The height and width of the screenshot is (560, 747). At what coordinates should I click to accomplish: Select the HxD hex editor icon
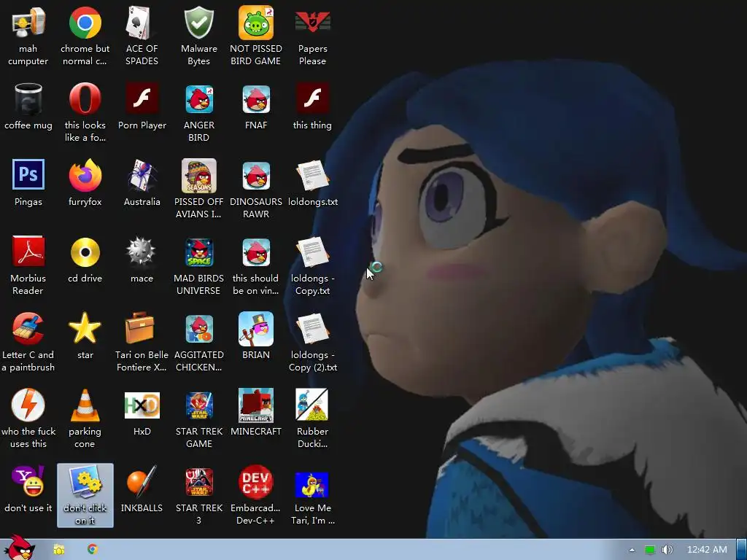coord(142,405)
